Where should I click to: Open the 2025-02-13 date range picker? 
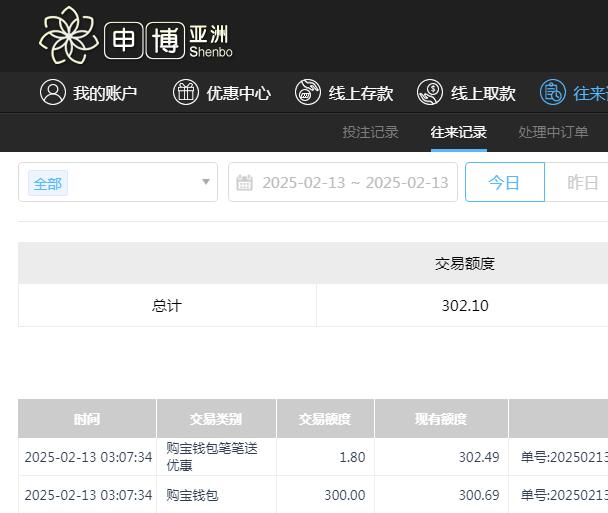pyautogui.click(x=343, y=182)
